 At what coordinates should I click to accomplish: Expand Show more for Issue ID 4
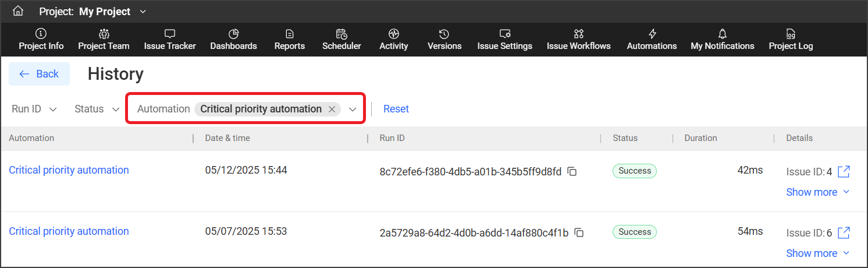pos(817,192)
